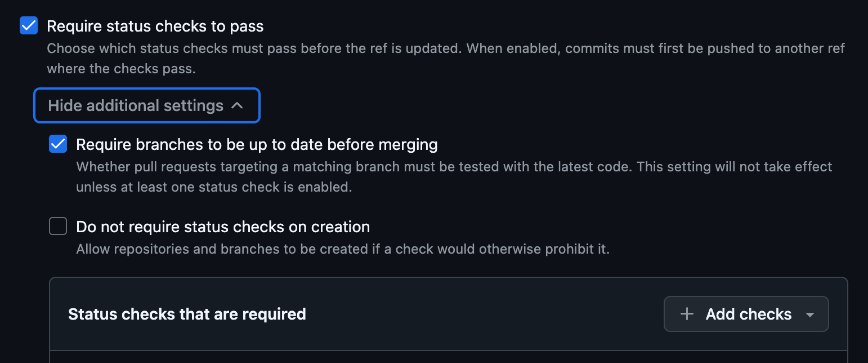Click 'Status checks that are required' heading
Viewport: 868px width, 363px height.
[x=187, y=314]
